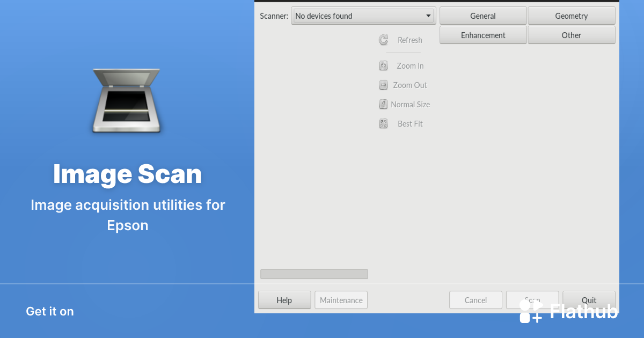Viewport: 644px width, 338px height.
Task: Click the Cancel button
Action: (475, 300)
